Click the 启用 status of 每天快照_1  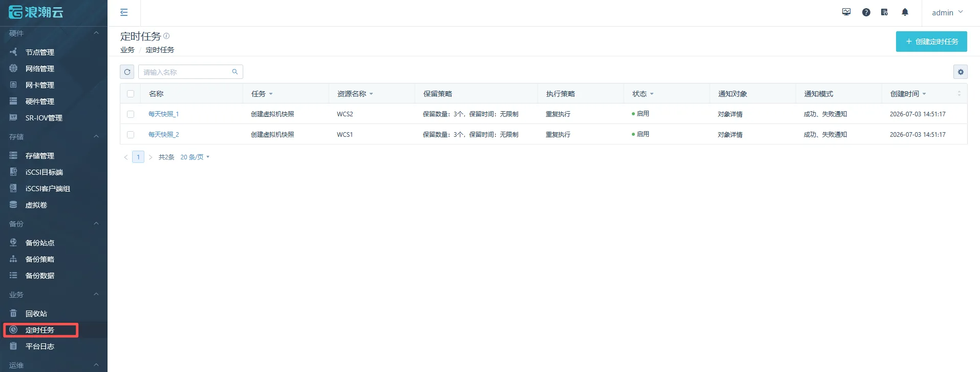[x=641, y=114]
